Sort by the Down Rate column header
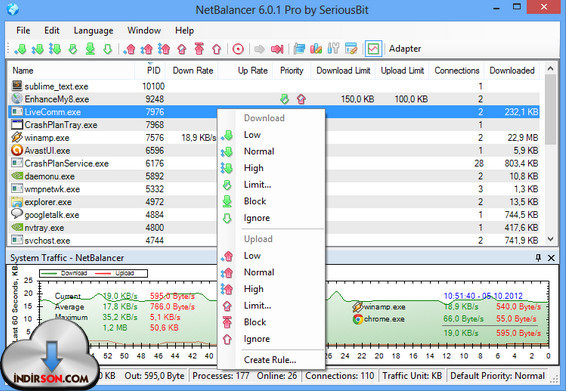Viewport: 566px width, 391px height. pos(193,70)
